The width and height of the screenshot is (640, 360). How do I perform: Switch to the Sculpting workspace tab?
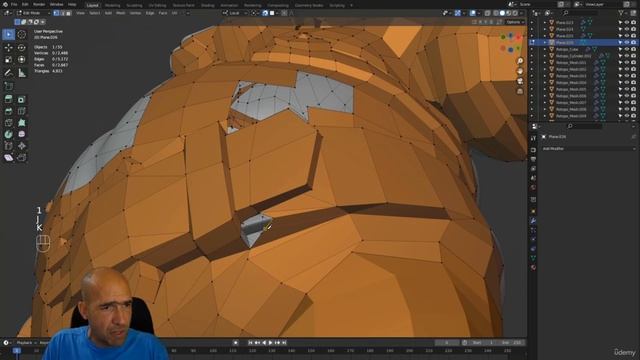(134, 5)
